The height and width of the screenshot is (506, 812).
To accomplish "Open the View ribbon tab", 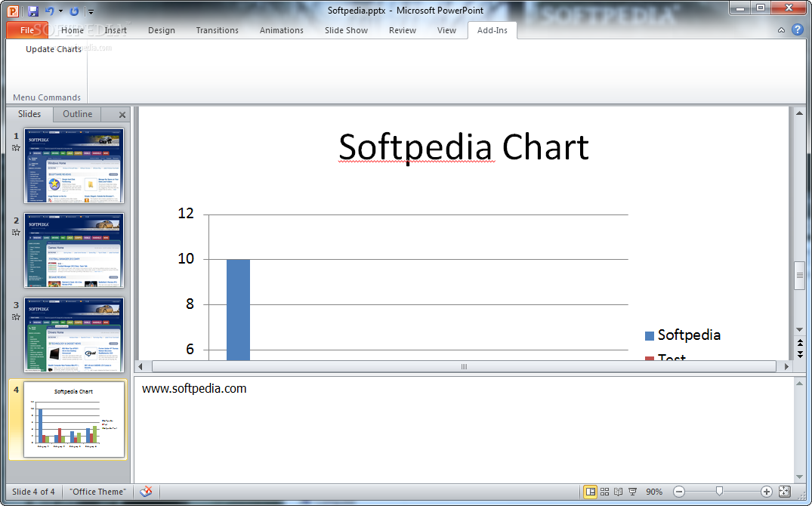I will pos(446,30).
